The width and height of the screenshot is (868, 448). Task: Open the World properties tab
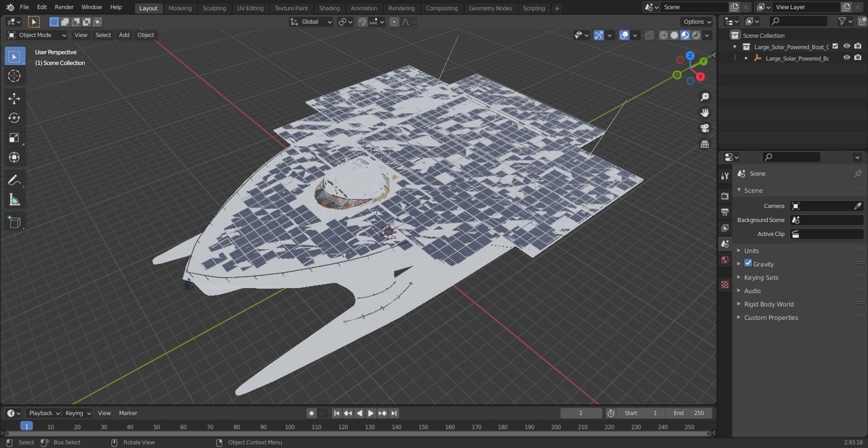725,260
